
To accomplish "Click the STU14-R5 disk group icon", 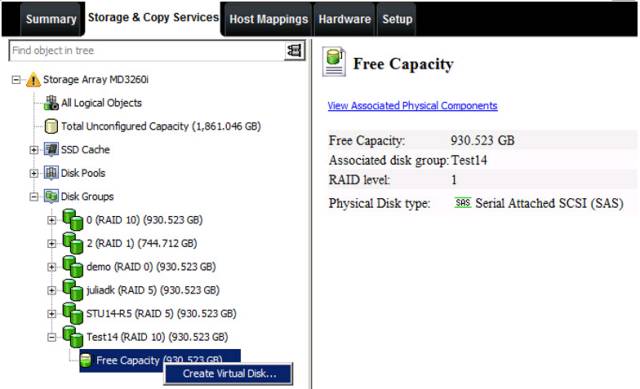I will point(73,313).
